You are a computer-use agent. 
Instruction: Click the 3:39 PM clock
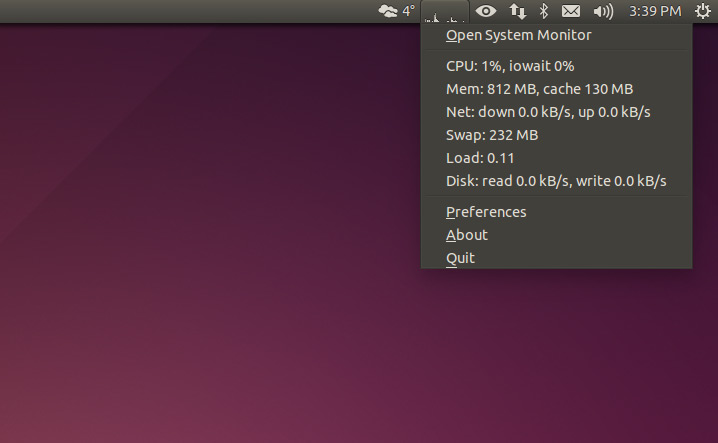tap(654, 11)
